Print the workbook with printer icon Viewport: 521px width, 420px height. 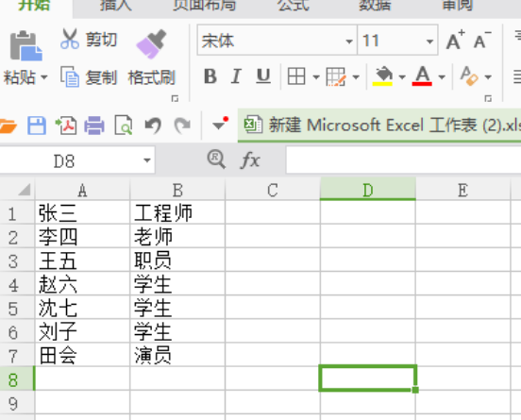coord(94,126)
